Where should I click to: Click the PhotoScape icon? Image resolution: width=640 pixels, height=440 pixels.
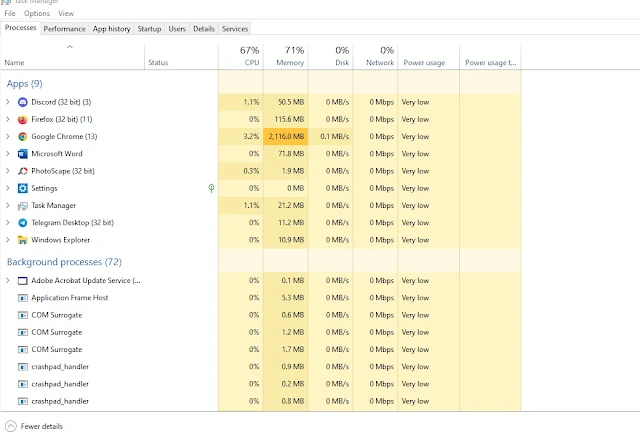(x=22, y=171)
